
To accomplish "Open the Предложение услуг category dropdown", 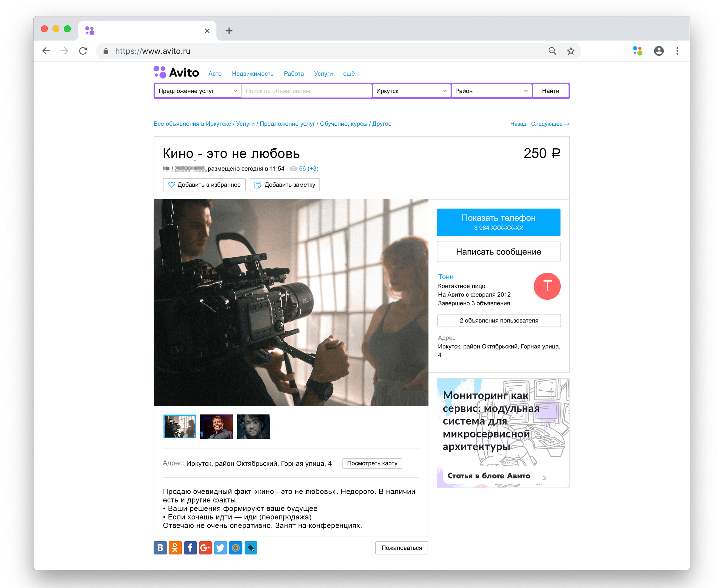I will (198, 91).
